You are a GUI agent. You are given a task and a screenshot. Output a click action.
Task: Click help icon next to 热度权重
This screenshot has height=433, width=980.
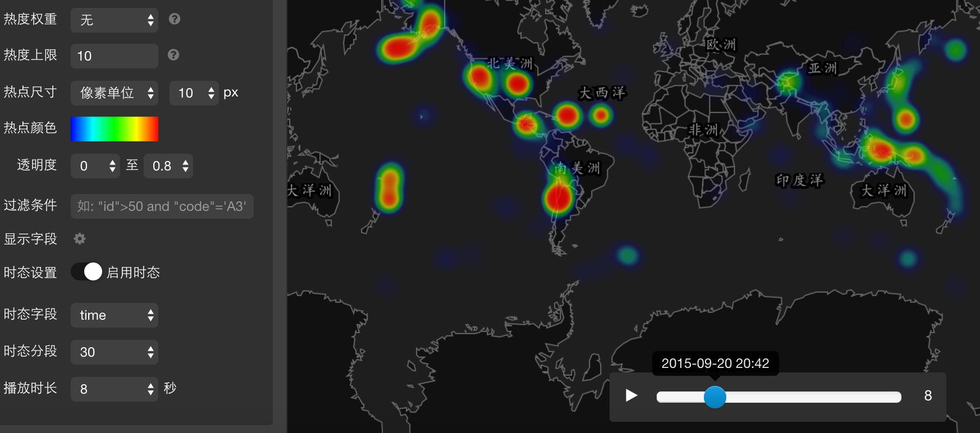[175, 19]
